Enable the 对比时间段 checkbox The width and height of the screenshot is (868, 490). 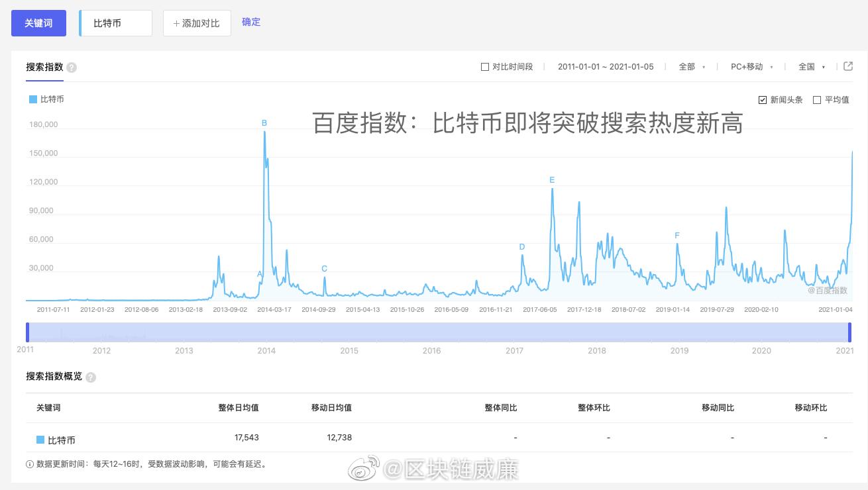[x=485, y=67]
